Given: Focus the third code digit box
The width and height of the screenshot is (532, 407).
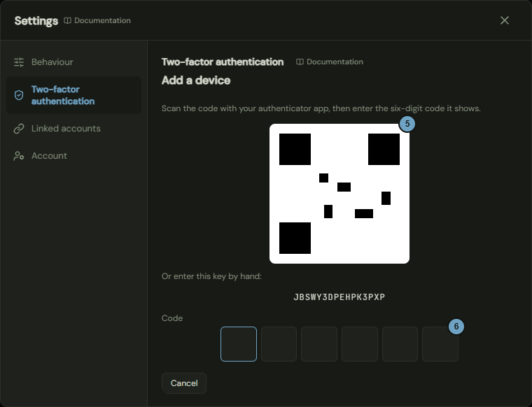Looking at the screenshot, I should (x=319, y=344).
